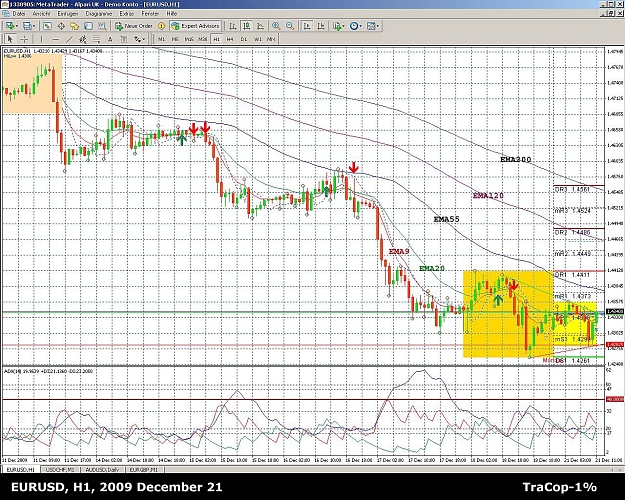Open the Strategy Tester magnifier icon
Viewport: 625px width, 500px height.
pyautogui.click(x=102, y=26)
